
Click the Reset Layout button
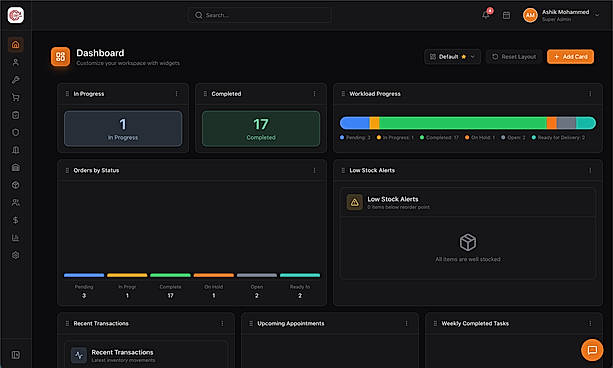tap(514, 57)
